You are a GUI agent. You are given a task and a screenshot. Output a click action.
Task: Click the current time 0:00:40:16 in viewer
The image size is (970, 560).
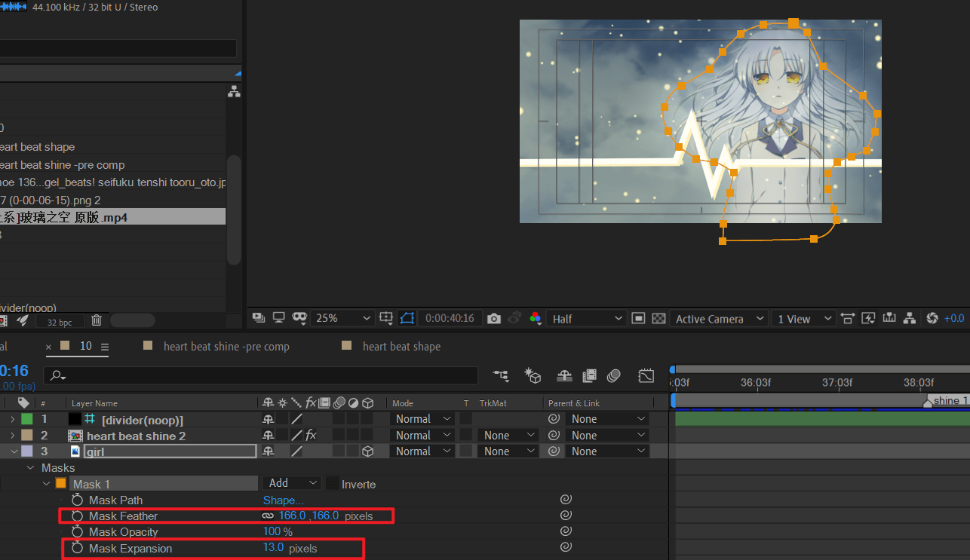[450, 319]
